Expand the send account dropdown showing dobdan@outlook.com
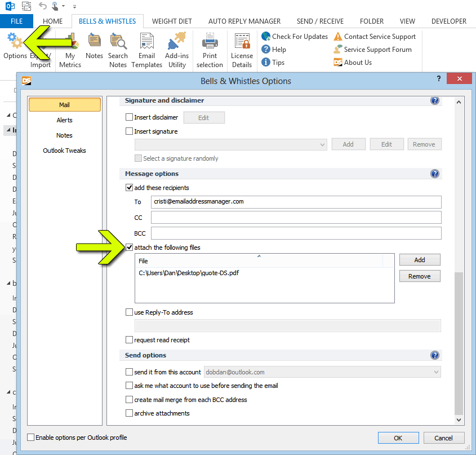This screenshot has width=476, height=455. click(436, 372)
